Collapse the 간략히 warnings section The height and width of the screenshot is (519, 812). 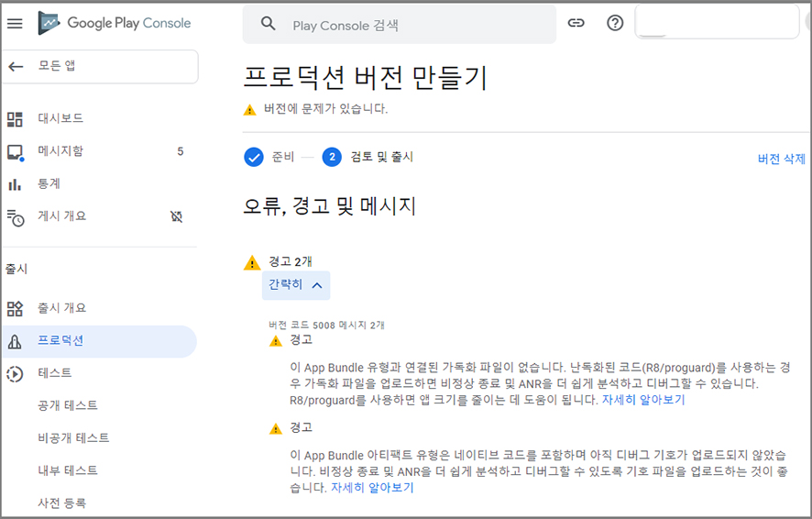[295, 285]
